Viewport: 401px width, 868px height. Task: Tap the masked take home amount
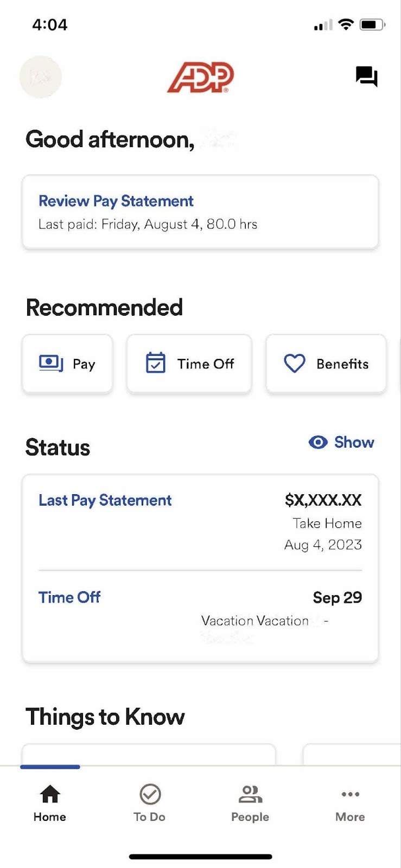323,500
